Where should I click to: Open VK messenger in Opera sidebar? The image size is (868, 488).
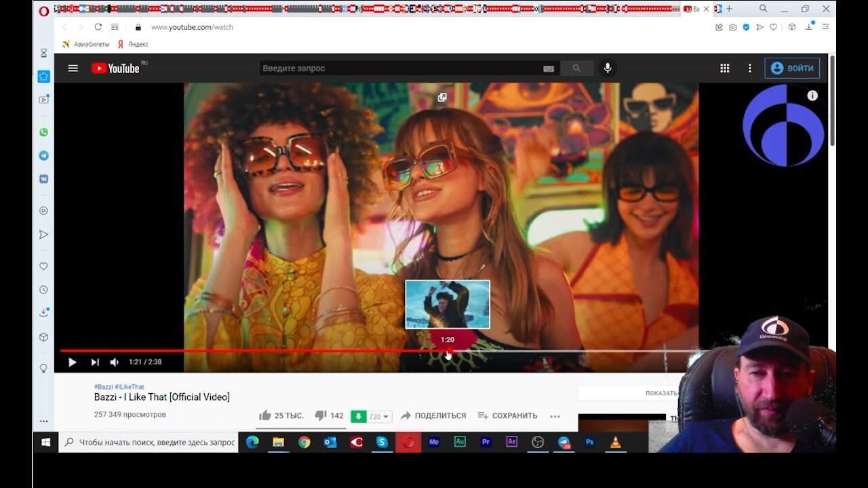43,179
